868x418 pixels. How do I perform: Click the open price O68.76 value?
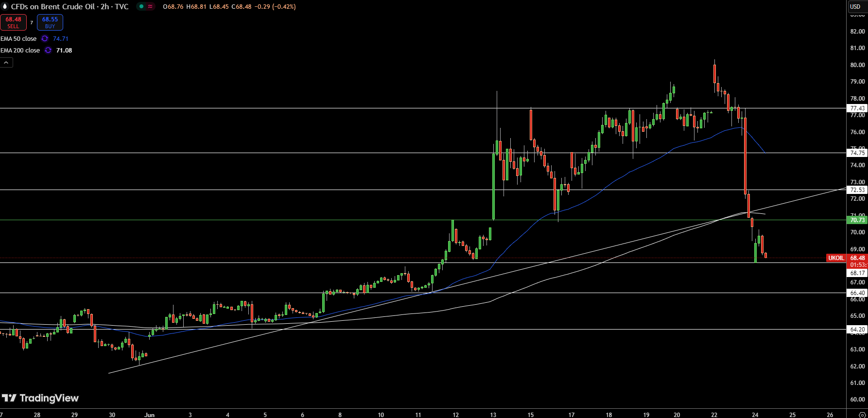click(173, 6)
